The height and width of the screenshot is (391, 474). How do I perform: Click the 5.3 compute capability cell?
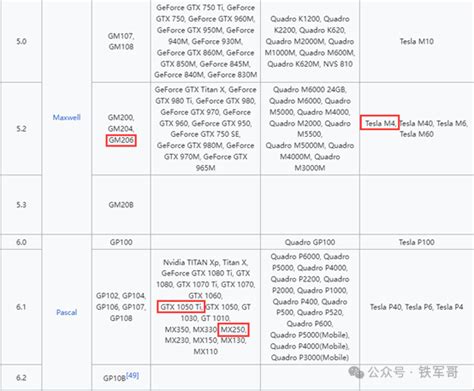(x=21, y=205)
